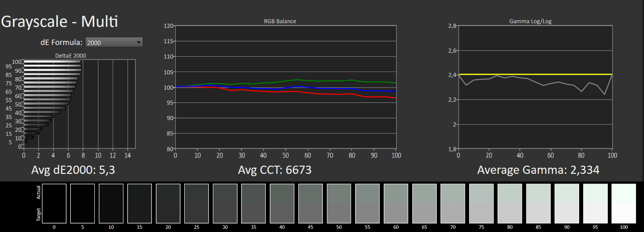The width and height of the screenshot is (644, 232).
Task: Select the grayscale swatch labeled 65
Action: pos(425,203)
